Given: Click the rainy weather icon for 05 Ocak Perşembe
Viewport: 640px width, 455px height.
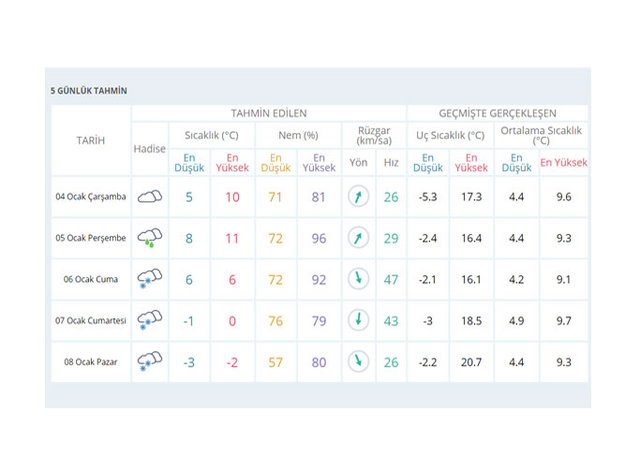Looking at the screenshot, I should tap(150, 238).
